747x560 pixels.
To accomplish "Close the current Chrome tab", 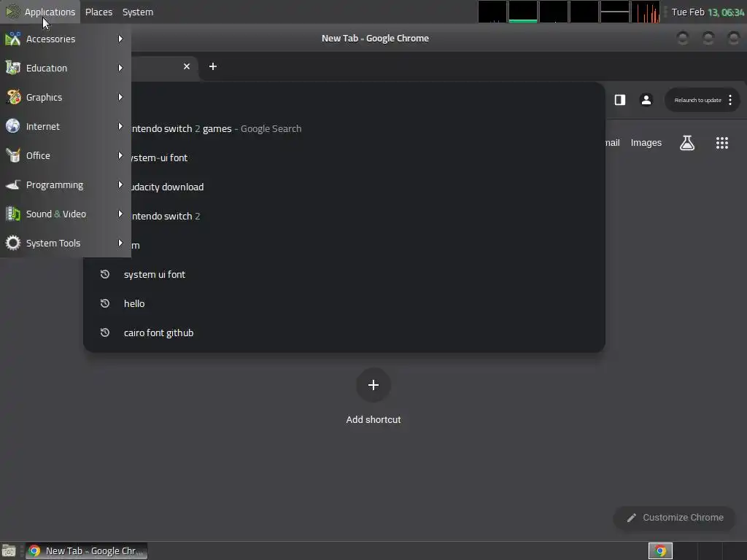I will [x=187, y=66].
